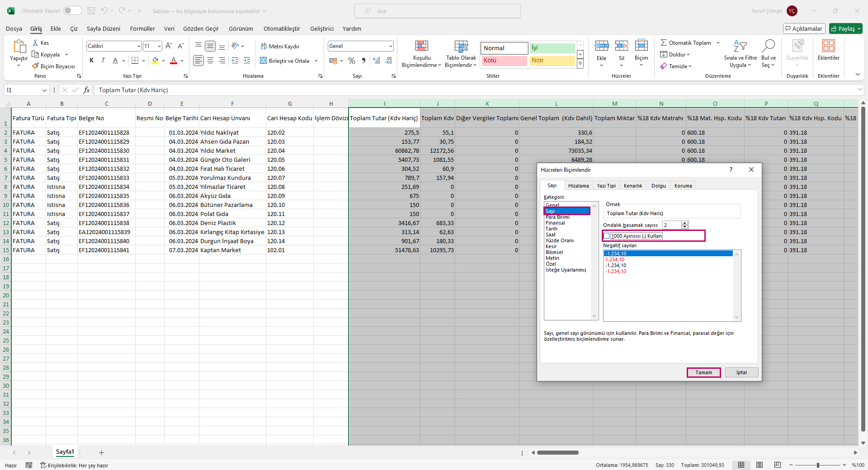Screen dimensions: 868x470
Task: Click the font color red swatch
Action: (174, 61)
